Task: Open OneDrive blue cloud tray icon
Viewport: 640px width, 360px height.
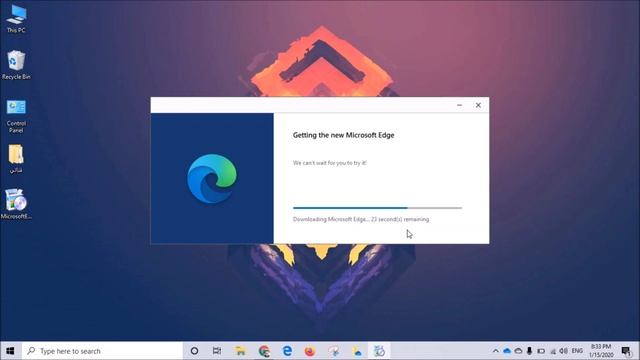Action: (x=507, y=351)
